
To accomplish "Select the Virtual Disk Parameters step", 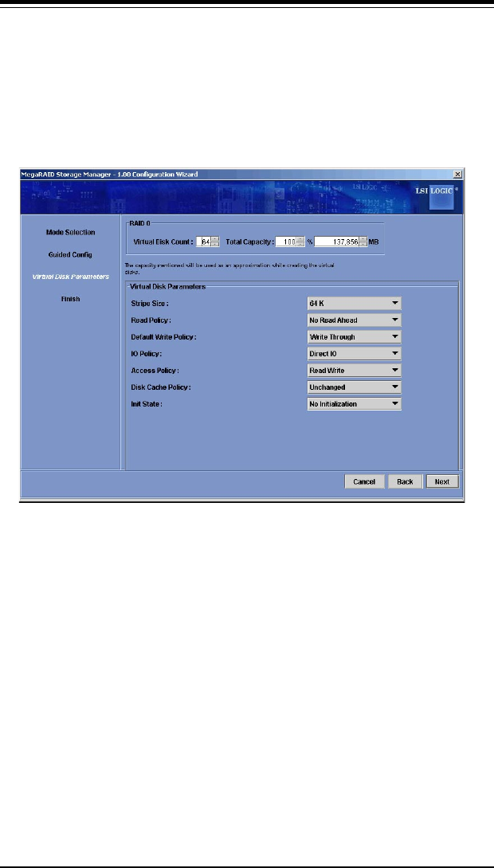I will [x=71, y=277].
